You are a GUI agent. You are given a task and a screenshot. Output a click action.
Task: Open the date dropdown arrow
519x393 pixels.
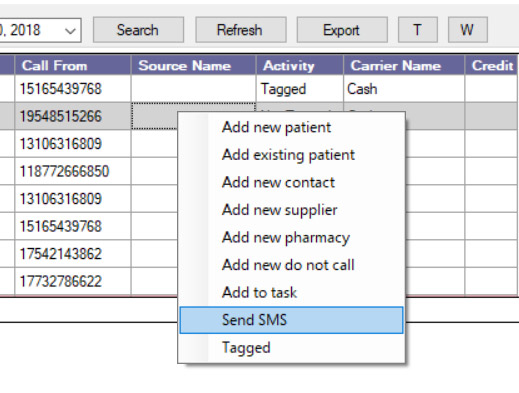click(70, 31)
